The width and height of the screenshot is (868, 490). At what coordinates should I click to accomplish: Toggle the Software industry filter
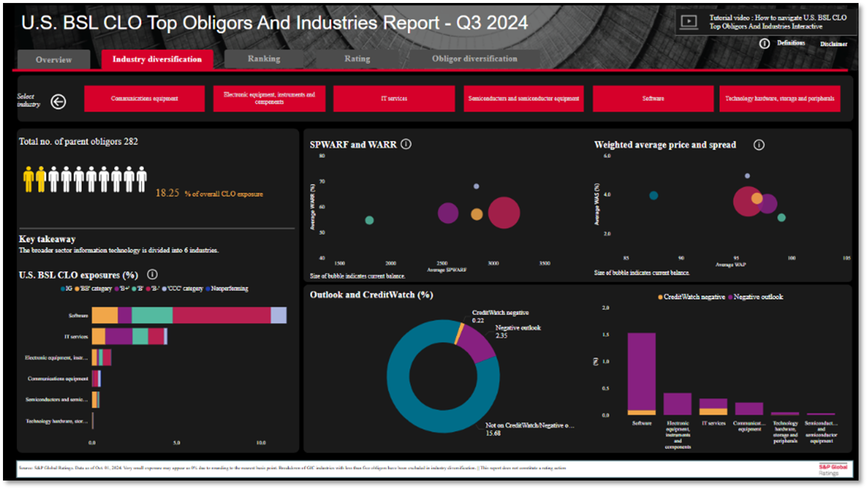(652, 99)
